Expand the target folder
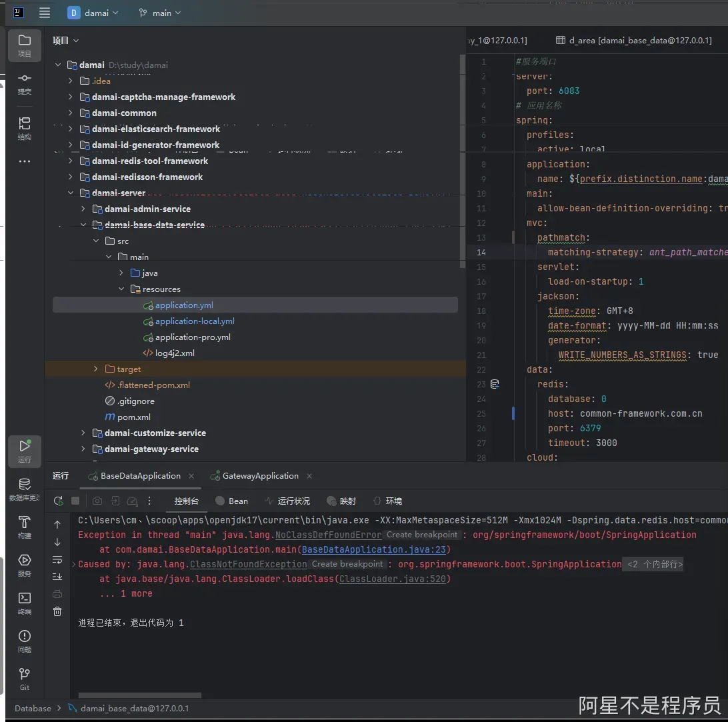This screenshot has width=728, height=722. [96, 369]
